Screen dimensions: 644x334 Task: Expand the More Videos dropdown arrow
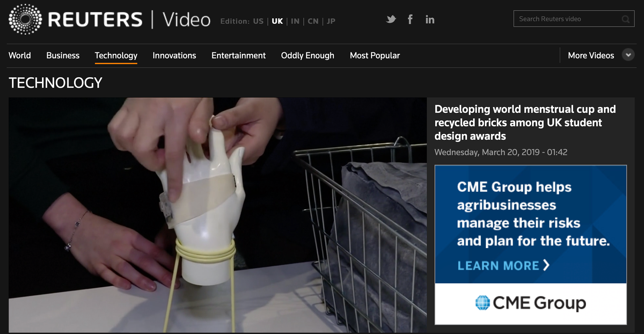(628, 55)
